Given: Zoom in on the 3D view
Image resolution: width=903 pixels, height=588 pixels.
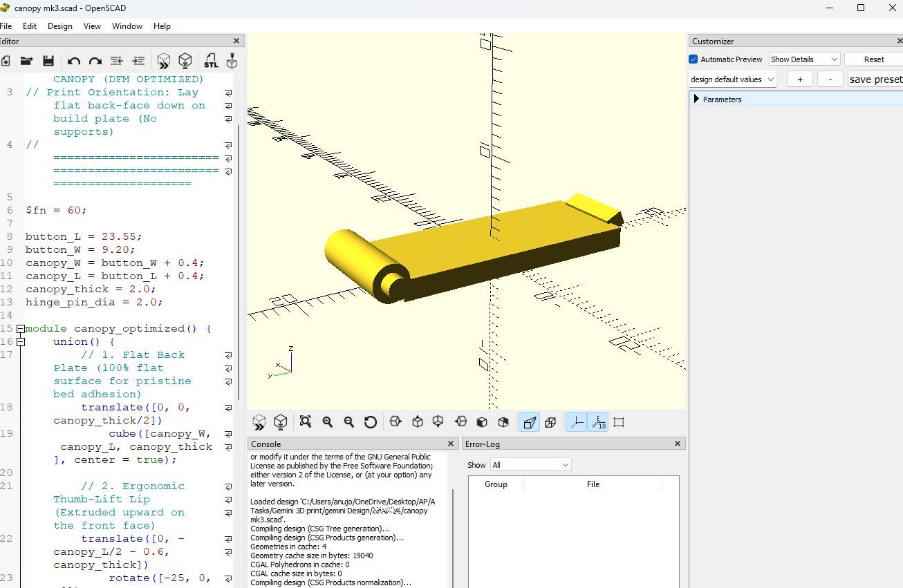Looking at the screenshot, I should 327,422.
